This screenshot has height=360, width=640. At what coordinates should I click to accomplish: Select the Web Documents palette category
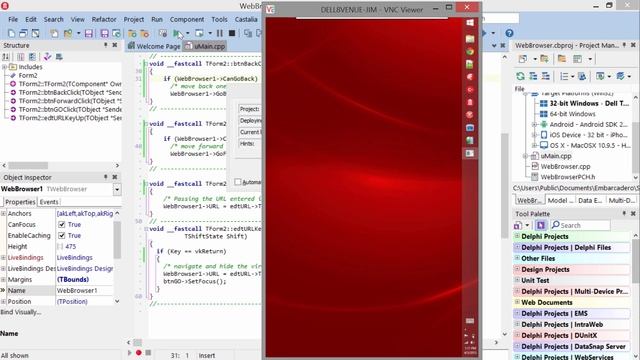click(x=572, y=302)
